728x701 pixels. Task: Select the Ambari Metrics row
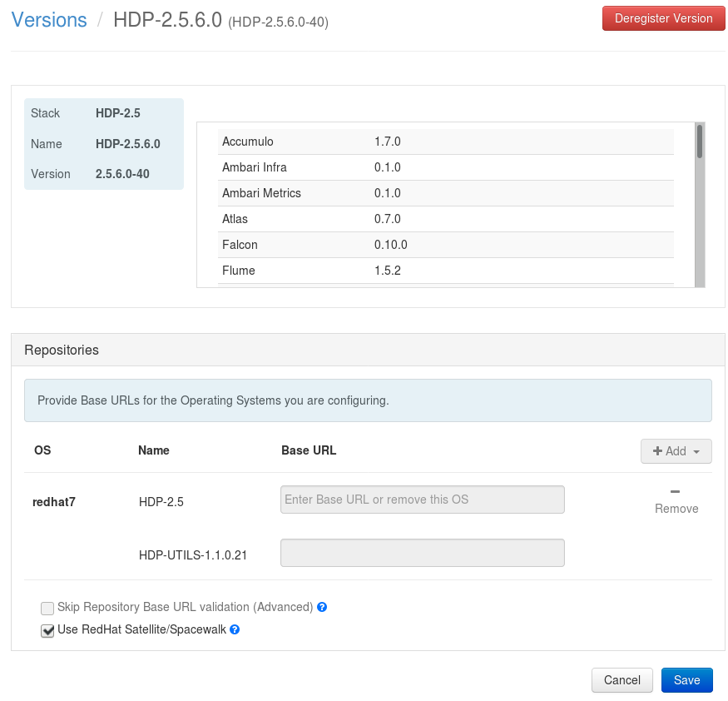coord(446,193)
